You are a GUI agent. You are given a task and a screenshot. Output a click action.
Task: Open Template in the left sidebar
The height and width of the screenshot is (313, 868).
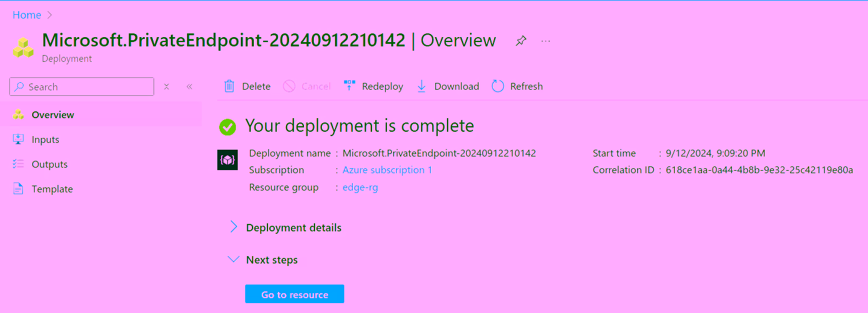52,189
